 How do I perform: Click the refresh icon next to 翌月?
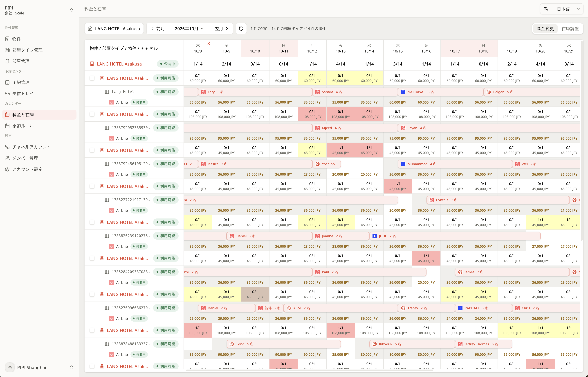(241, 29)
